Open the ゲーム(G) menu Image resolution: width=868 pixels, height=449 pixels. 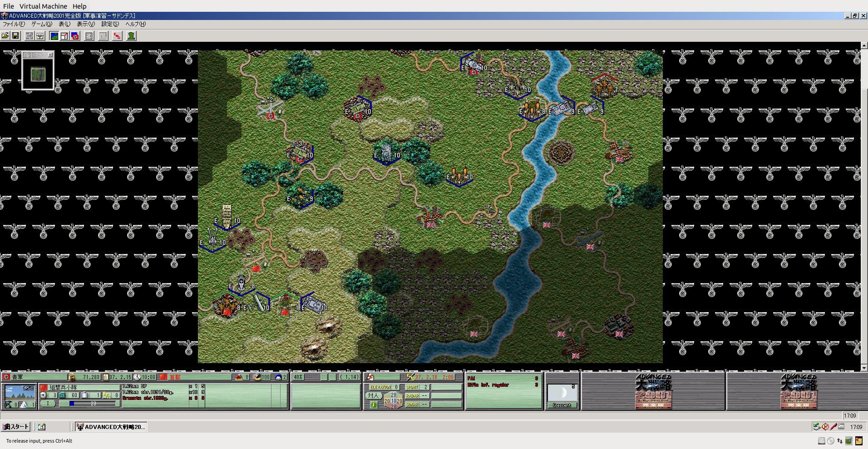coord(42,24)
